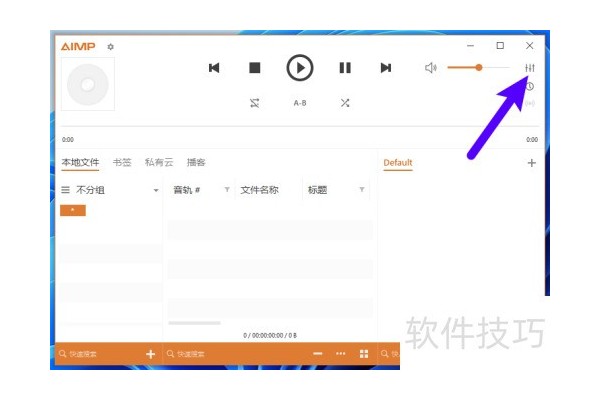Viewport: 600px width, 400px height.
Task: Click the playlist panel search magnifier icon
Action: [384, 354]
